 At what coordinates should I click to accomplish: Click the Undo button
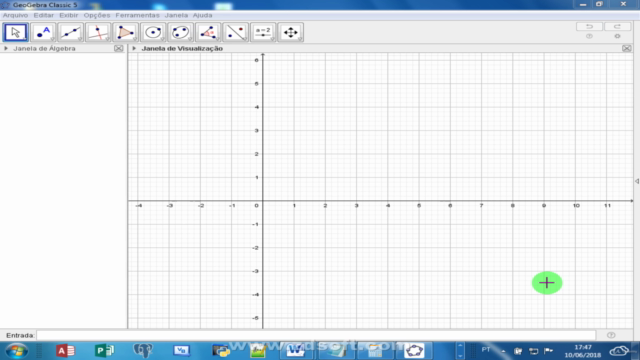tap(589, 27)
